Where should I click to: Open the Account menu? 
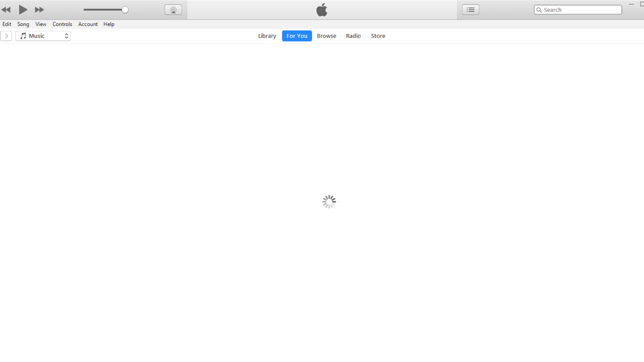tap(88, 24)
